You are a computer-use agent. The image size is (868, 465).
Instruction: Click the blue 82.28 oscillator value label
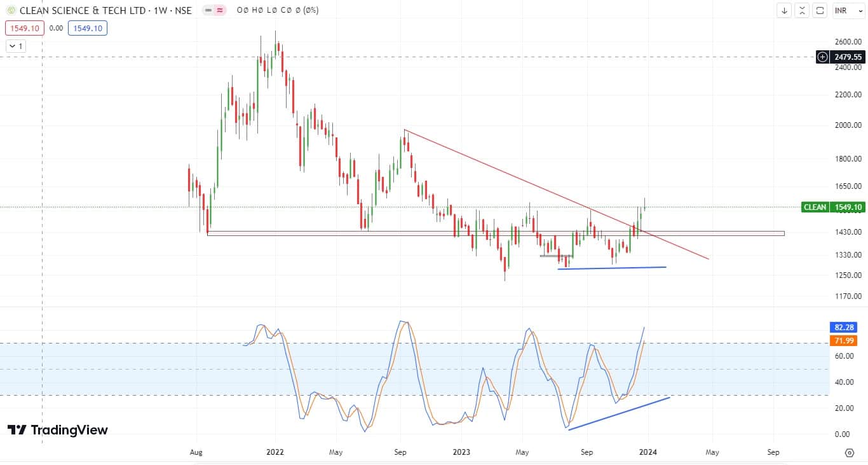tap(844, 328)
